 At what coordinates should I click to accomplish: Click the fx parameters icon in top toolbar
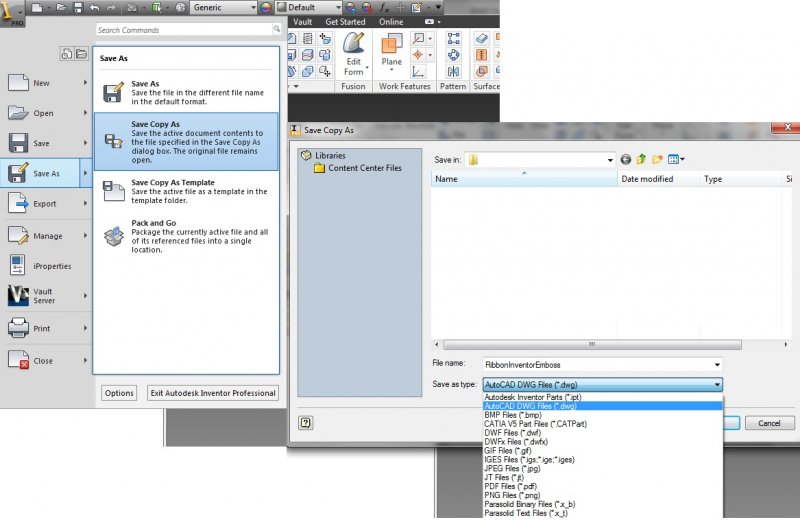point(383,7)
